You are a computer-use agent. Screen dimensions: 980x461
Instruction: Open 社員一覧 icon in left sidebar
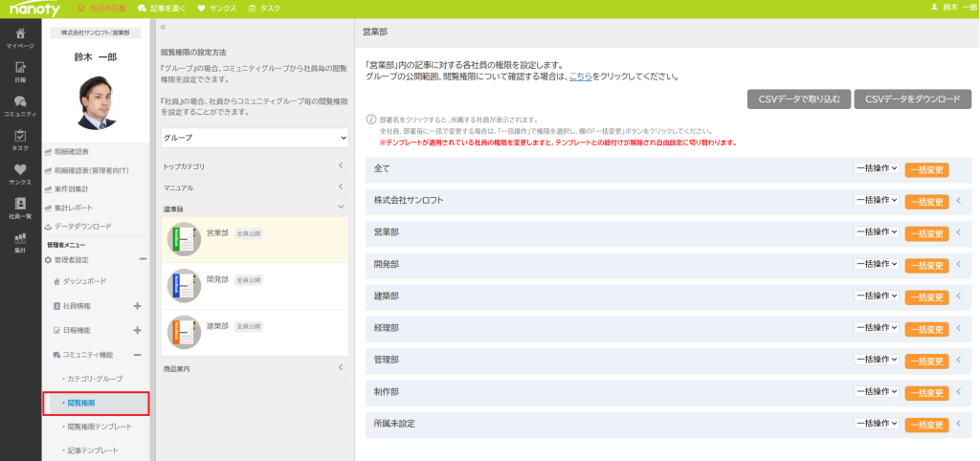pos(20,208)
